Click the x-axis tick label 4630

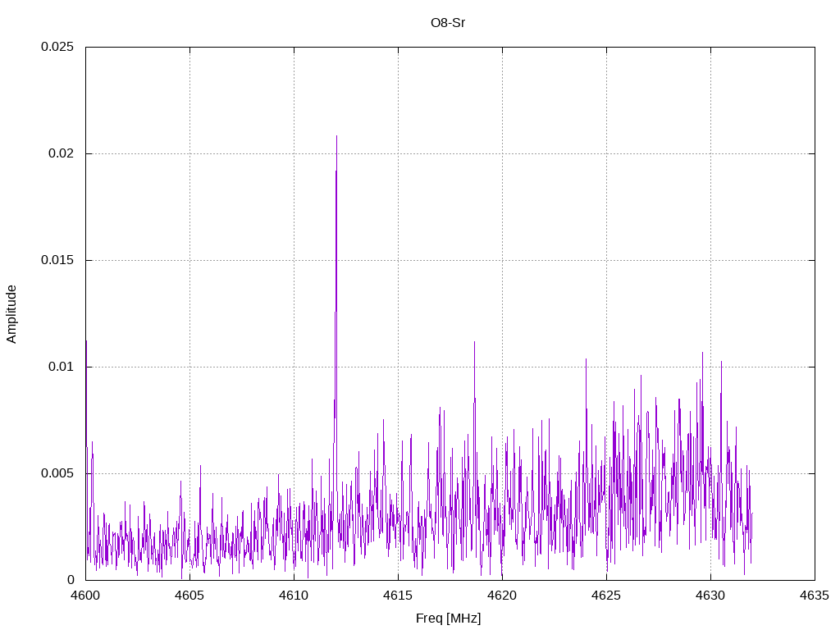click(710, 596)
